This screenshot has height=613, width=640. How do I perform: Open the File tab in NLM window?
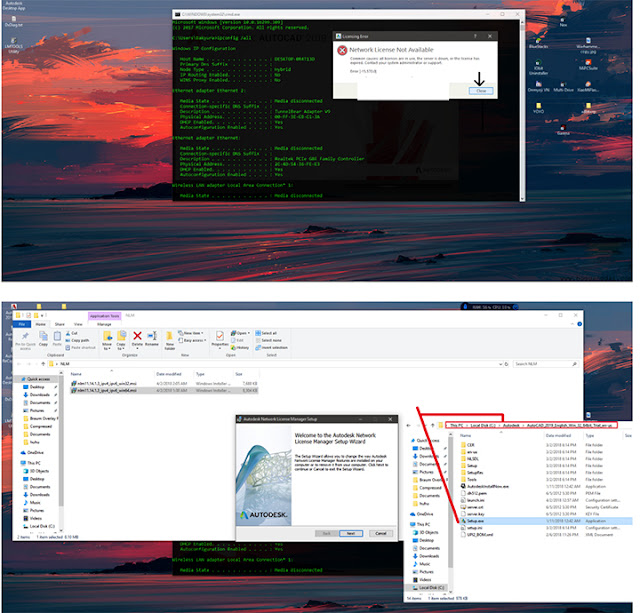click(x=22, y=324)
